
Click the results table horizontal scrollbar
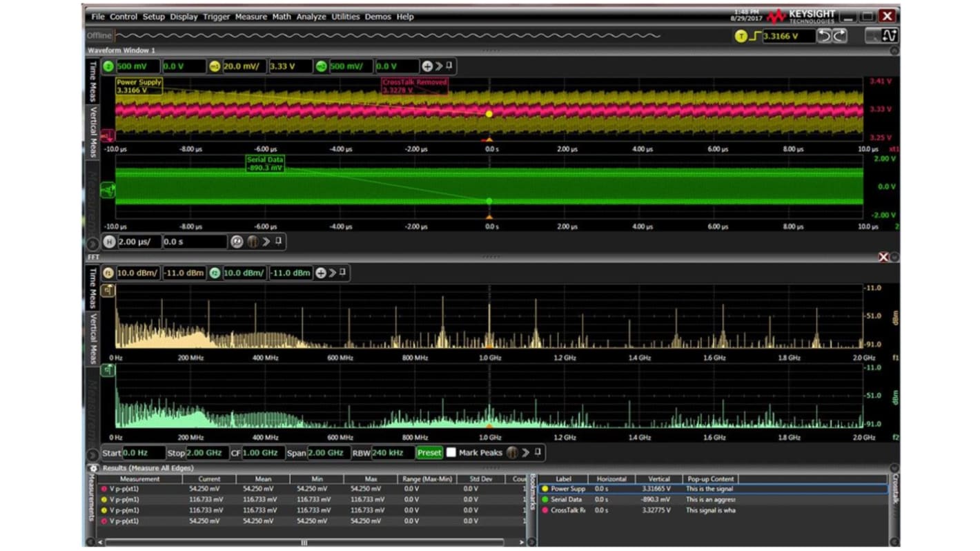pos(304,543)
